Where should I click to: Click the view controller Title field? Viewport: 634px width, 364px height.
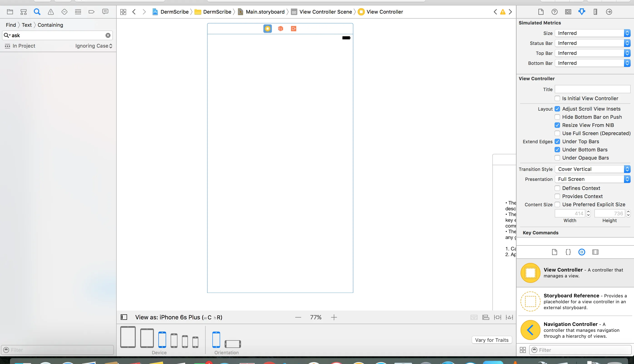592,89
